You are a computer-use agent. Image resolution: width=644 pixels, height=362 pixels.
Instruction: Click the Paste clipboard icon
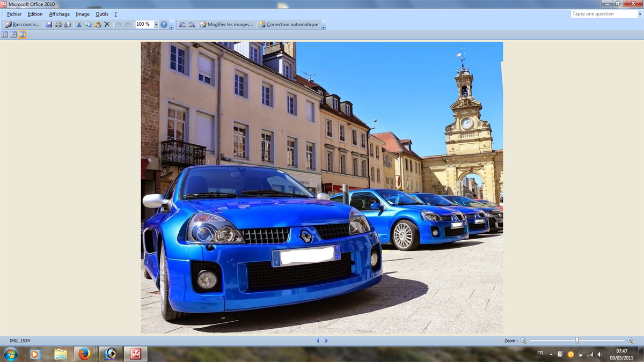point(98,25)
